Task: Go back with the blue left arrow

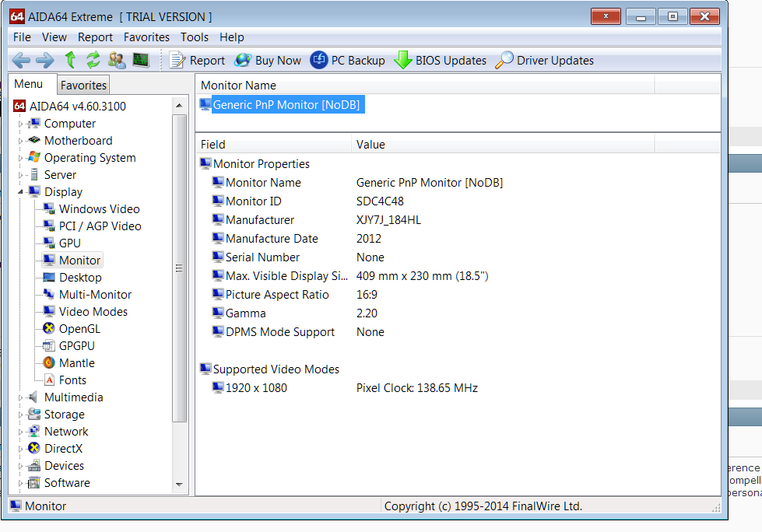Action: point(21,61)
